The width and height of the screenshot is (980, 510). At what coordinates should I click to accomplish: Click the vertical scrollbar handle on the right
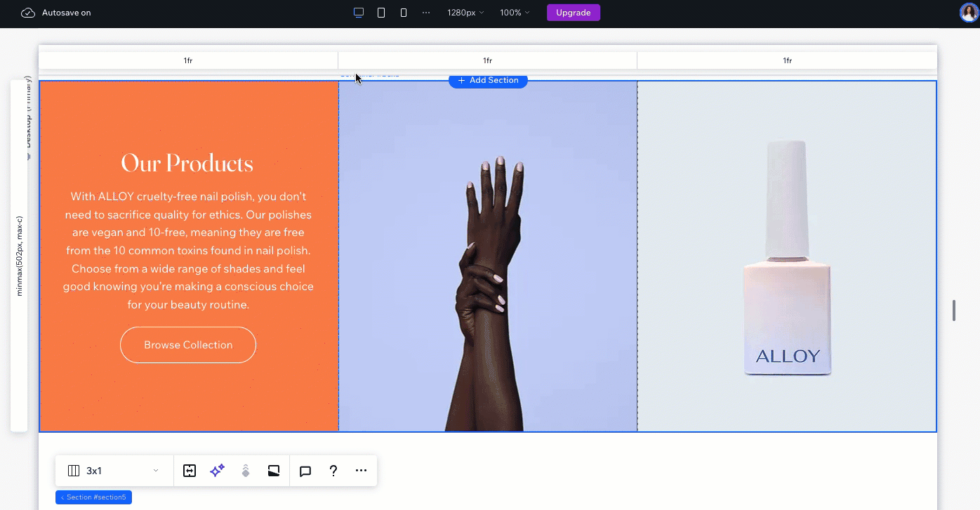coord(953,310)
